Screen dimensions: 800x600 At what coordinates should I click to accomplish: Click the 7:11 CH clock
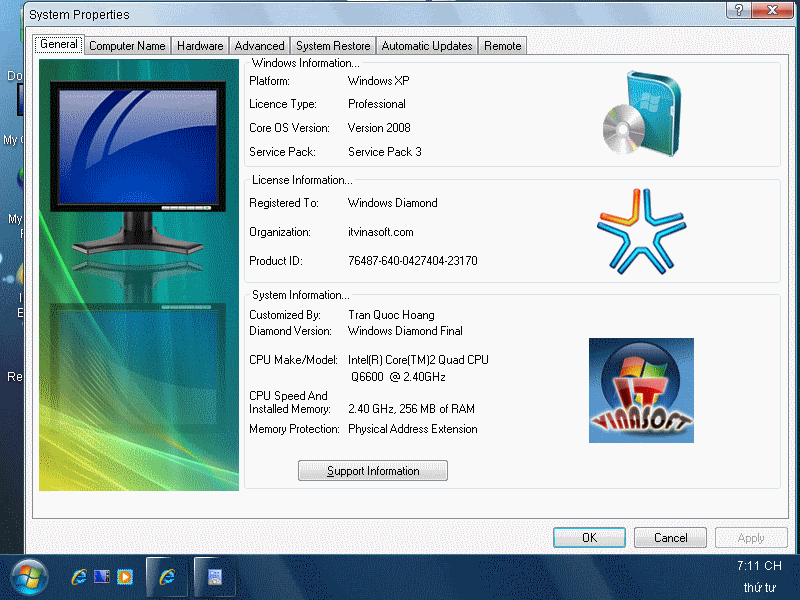click(759, 565)
